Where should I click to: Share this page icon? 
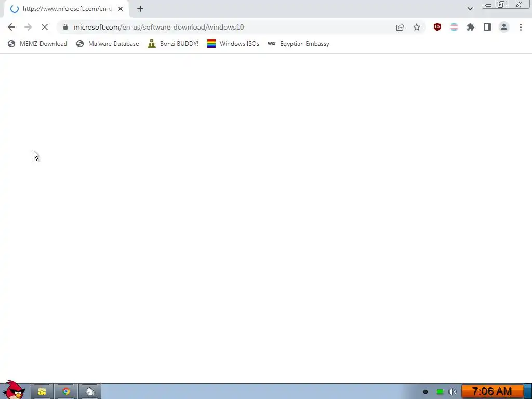click(400, 27)
